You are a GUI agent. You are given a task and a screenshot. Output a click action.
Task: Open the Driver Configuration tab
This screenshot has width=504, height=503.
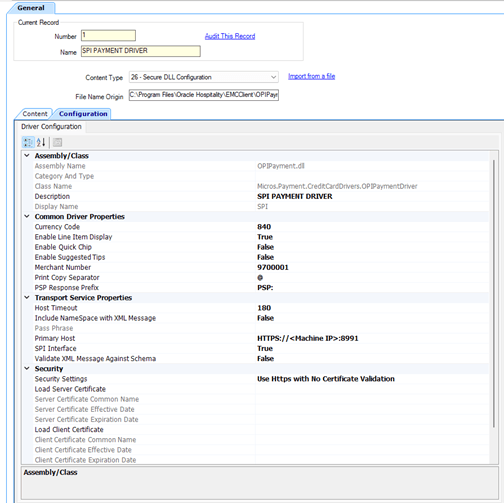pos(51,127)
